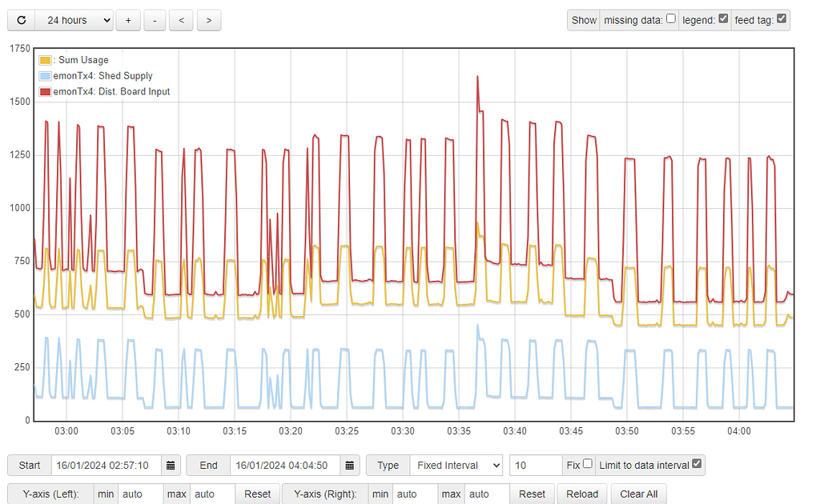Click the Sum Usage legend color swatch
The width and height of the screenshot is (820, 504).
[x=45, y=59]
